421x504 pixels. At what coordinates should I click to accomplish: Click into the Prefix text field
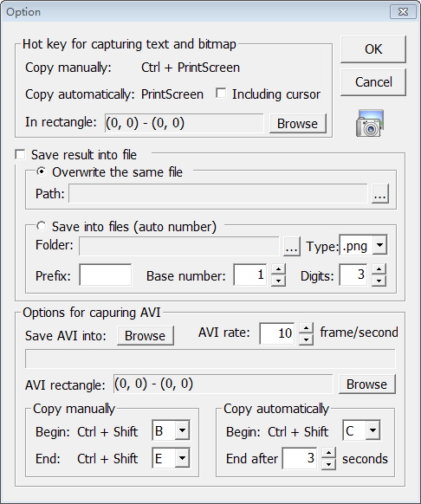click(106, 275)
